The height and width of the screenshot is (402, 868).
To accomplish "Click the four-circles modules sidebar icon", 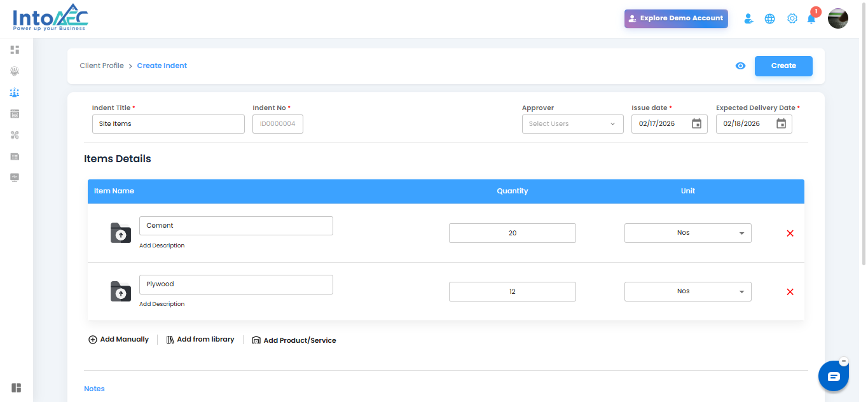I will tap(15, 135).
